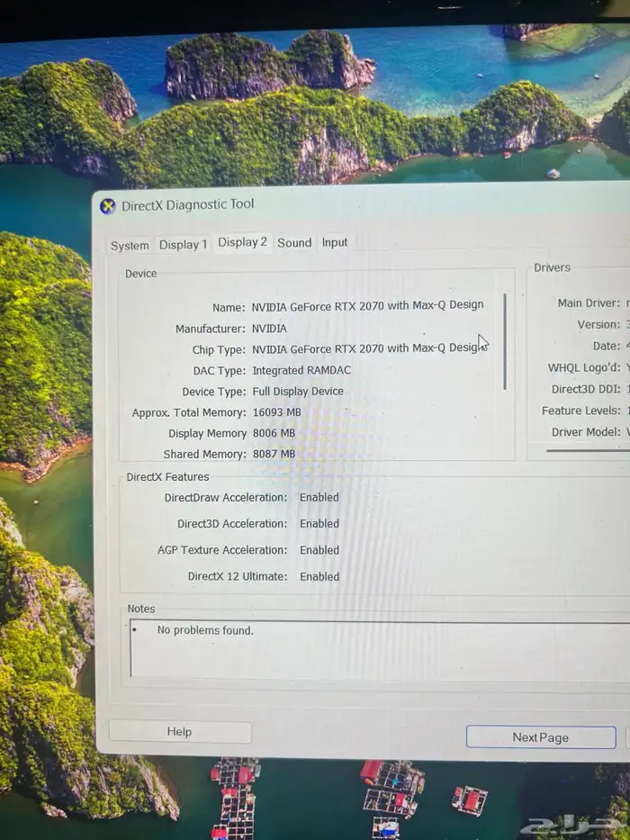Click the AGP Texture Acceleration Enabled value

[x=319, y=549]
